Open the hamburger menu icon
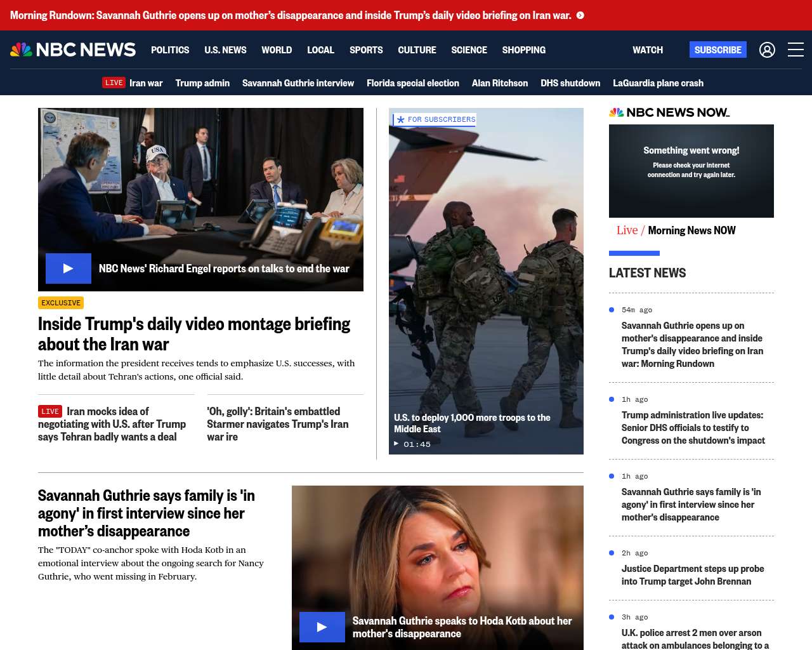 click(x=796, y=50)
